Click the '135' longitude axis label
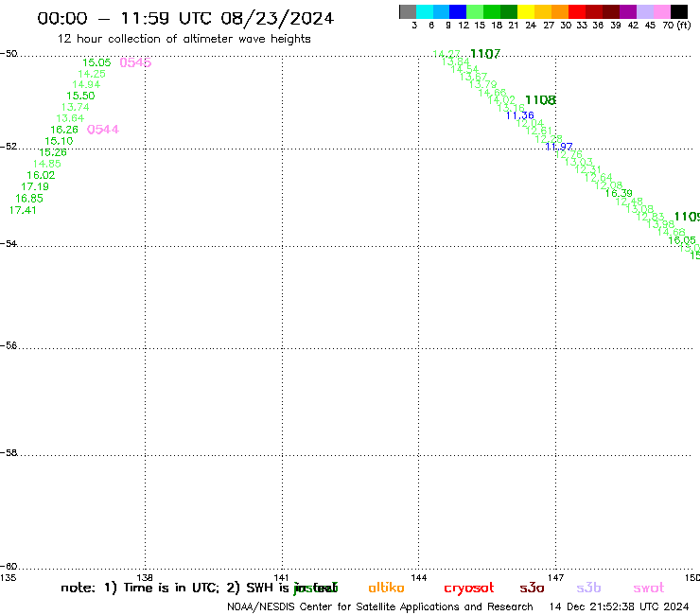Screen dimensions: 700x615 tap(8, 578)
